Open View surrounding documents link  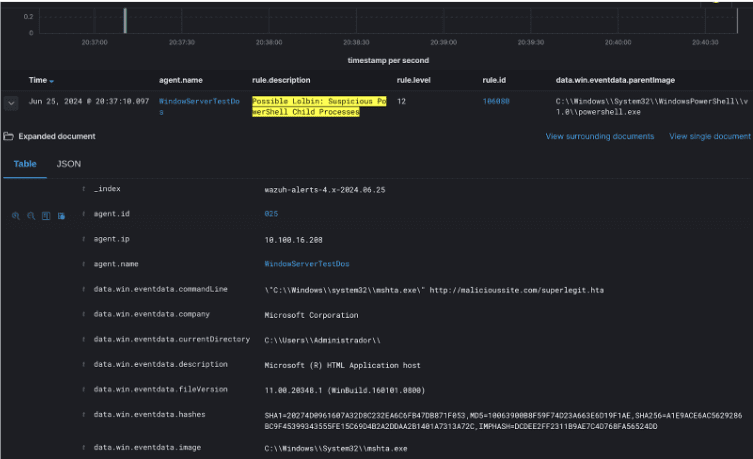pyautogui.click(x=599, y=136)
